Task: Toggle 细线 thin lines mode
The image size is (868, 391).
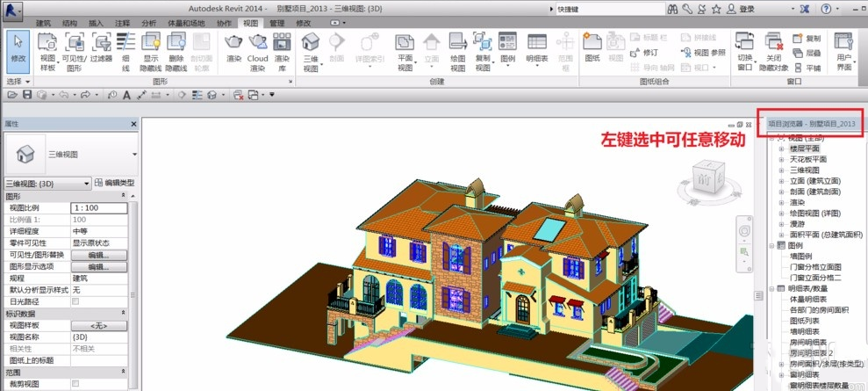Action: click(126, 52)
